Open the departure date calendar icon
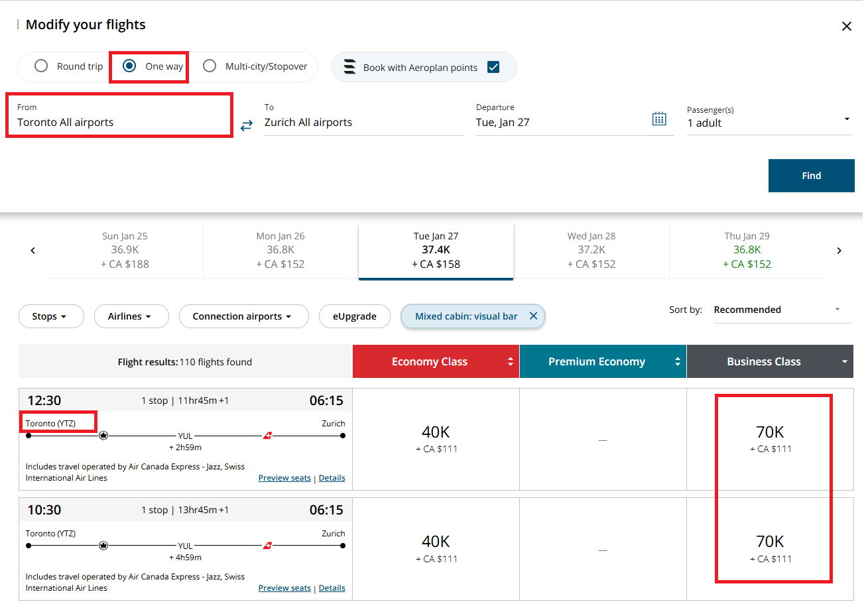Screen dimensions: 868x604 pyautogui.click(x=659, y=117)
